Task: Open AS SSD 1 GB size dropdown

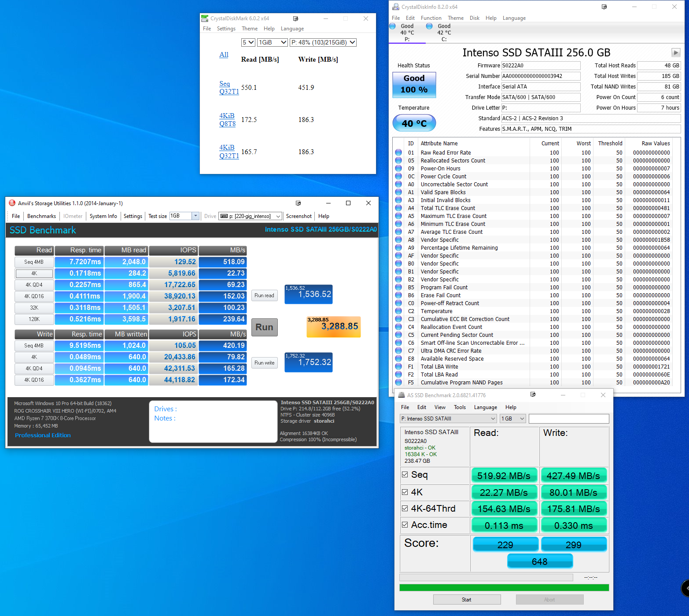Action: 512,418
